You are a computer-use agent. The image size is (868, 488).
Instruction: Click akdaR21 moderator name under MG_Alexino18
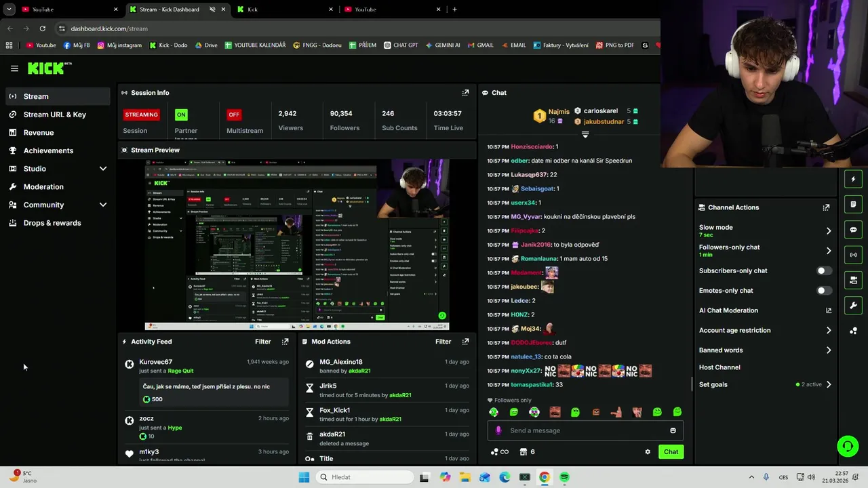coord(359,371)
